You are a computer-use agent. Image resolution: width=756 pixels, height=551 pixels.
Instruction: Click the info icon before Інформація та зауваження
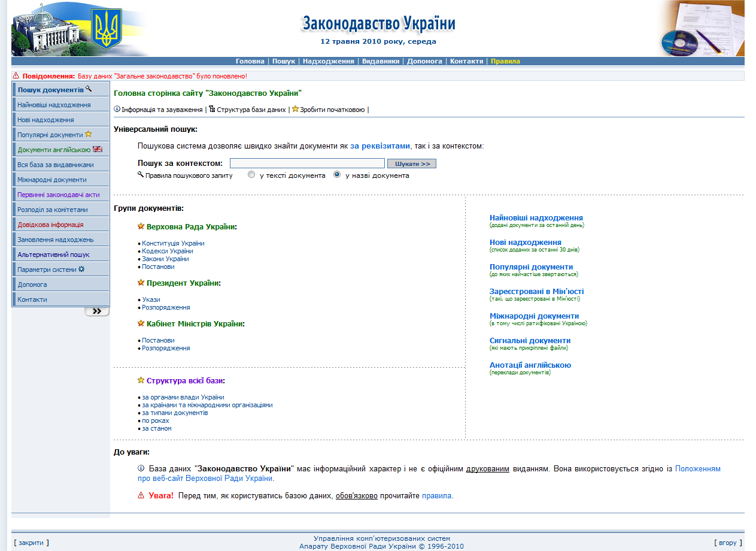[x=117, y=109]
